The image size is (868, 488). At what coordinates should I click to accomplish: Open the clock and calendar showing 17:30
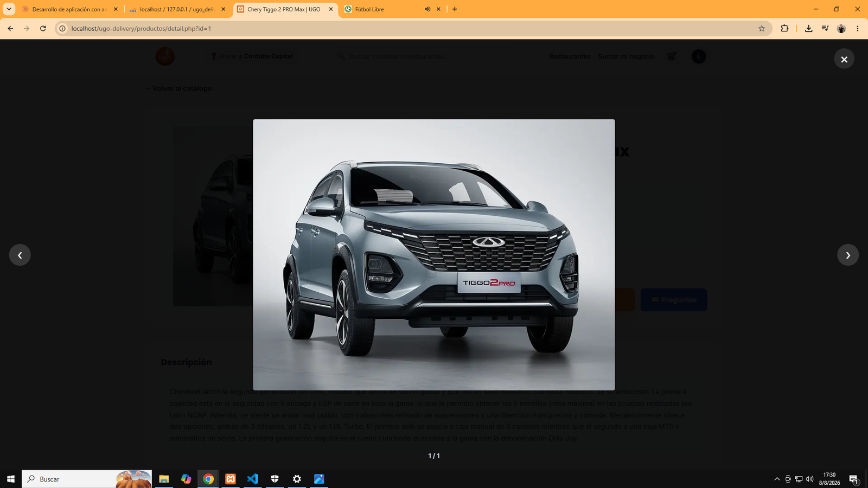tap(829, 479)
